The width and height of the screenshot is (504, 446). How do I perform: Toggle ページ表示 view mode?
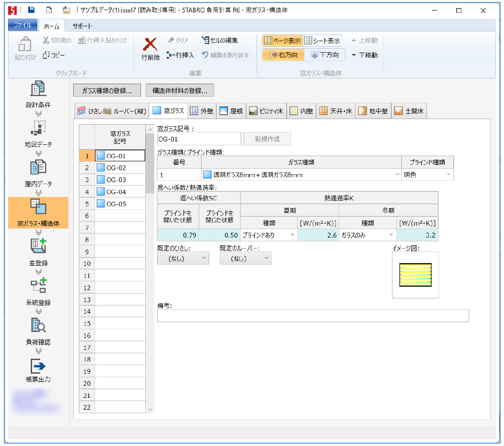(x=282, y=41)
